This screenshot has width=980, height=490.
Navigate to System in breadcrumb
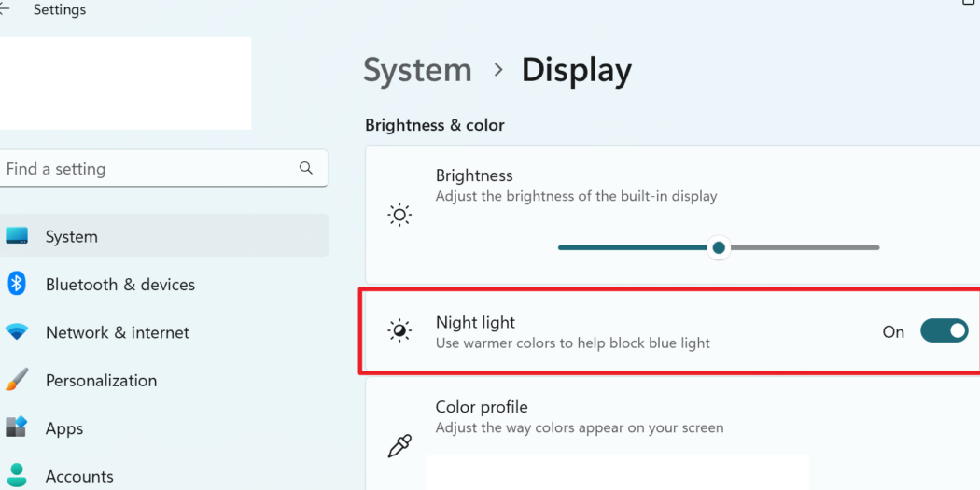tap(417, 69)
